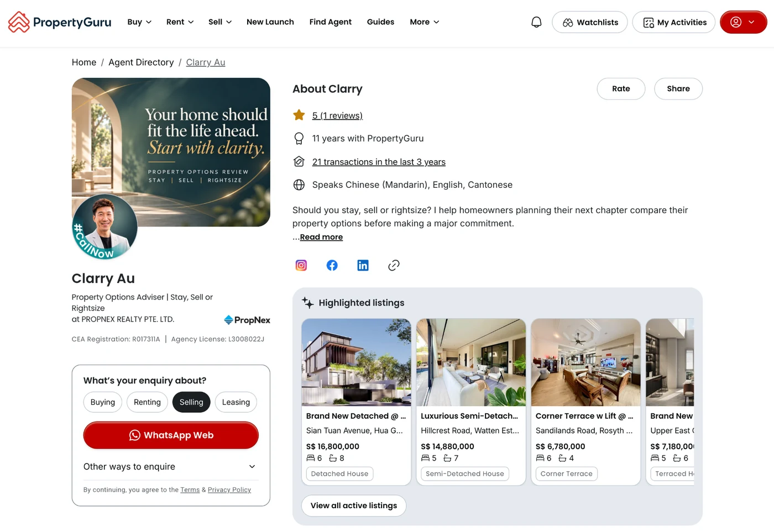774x532 pixels.
Task: Select the Buying enquiry option
Action: (x=103, y=402)
